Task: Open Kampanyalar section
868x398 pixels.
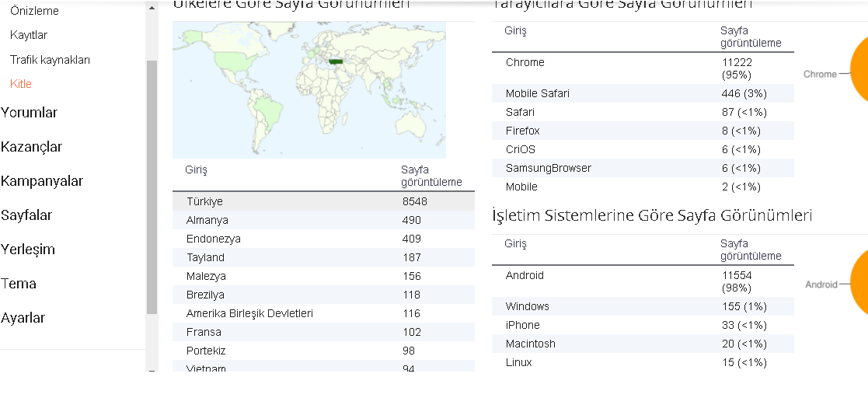Action: point(41,181)
